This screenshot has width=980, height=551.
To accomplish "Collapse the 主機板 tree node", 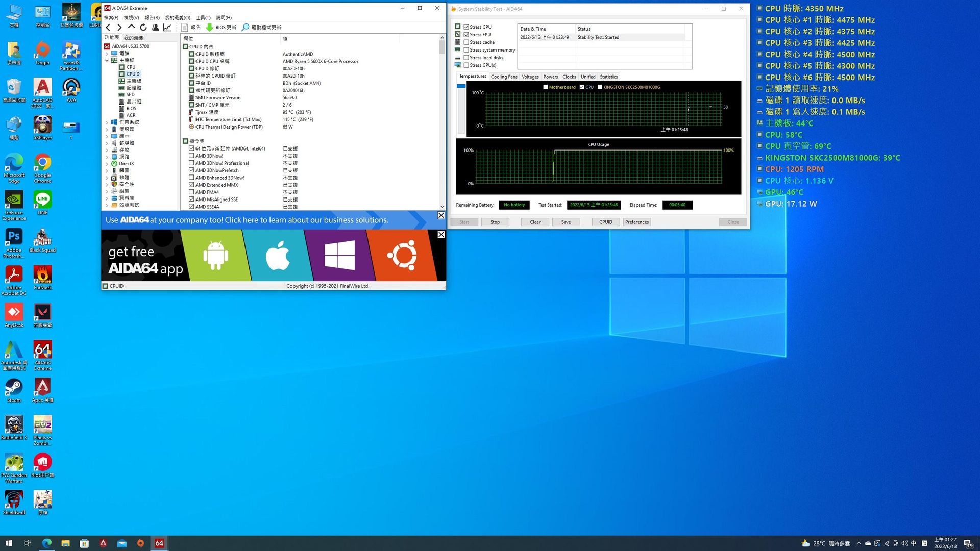I will (107, 60).
